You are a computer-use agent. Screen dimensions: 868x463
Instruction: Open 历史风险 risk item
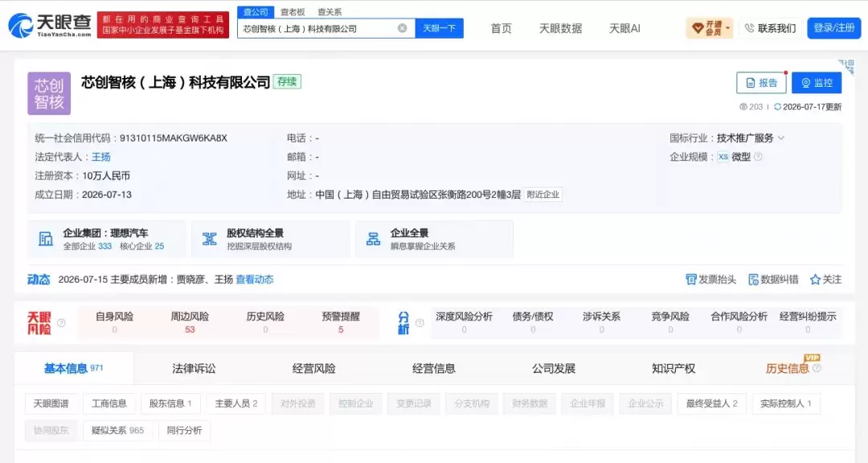(265, 322)
